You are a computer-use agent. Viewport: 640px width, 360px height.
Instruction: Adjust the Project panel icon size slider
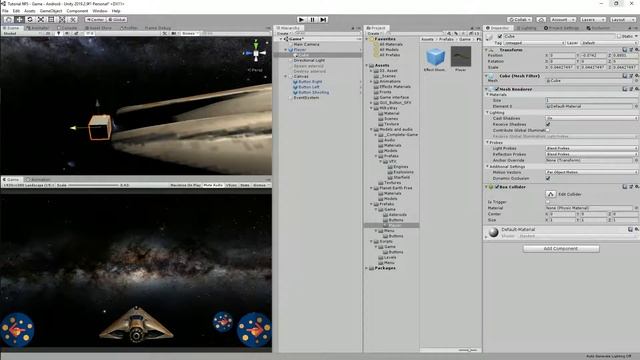coord(468,350)
